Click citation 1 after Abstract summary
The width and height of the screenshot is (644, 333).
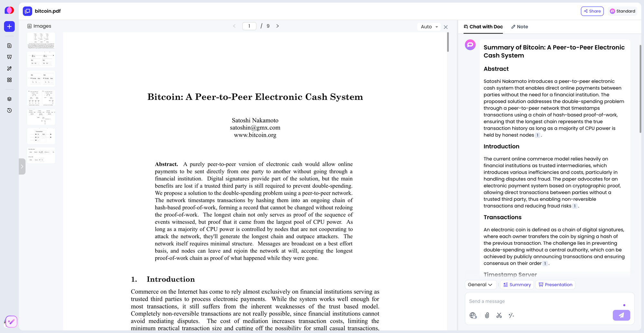click(x=537, y=135)
